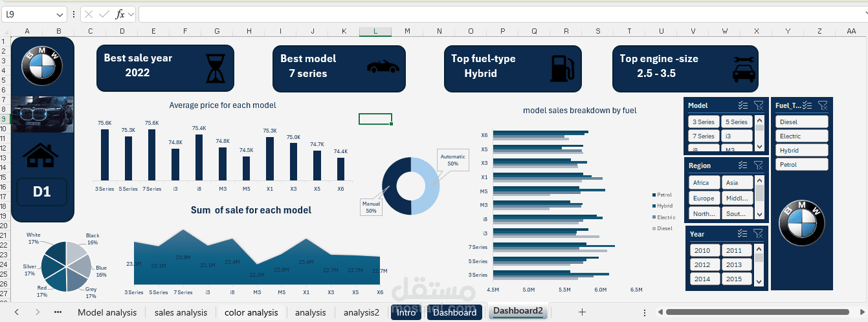The height and width of the screenshot is (322, 868).
Task: Click the Year slicer's down scroll arrow
Action: (760, 283)
